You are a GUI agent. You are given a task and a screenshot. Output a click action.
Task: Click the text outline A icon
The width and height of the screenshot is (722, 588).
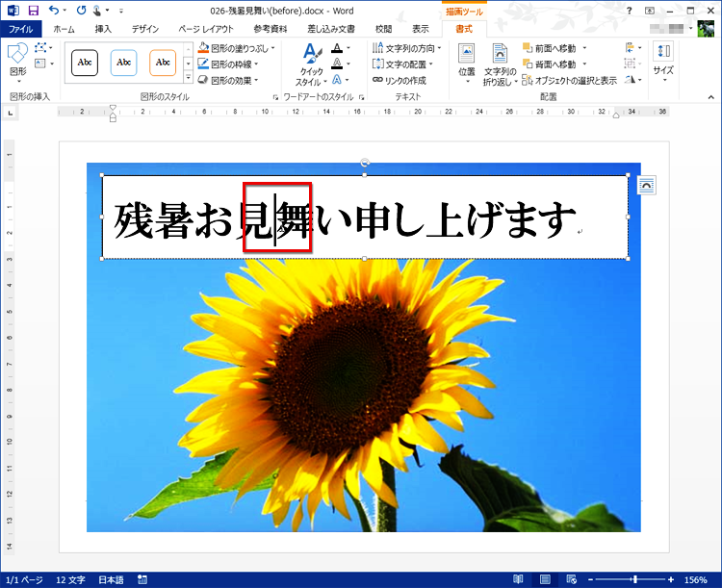[x=337, y=64]
